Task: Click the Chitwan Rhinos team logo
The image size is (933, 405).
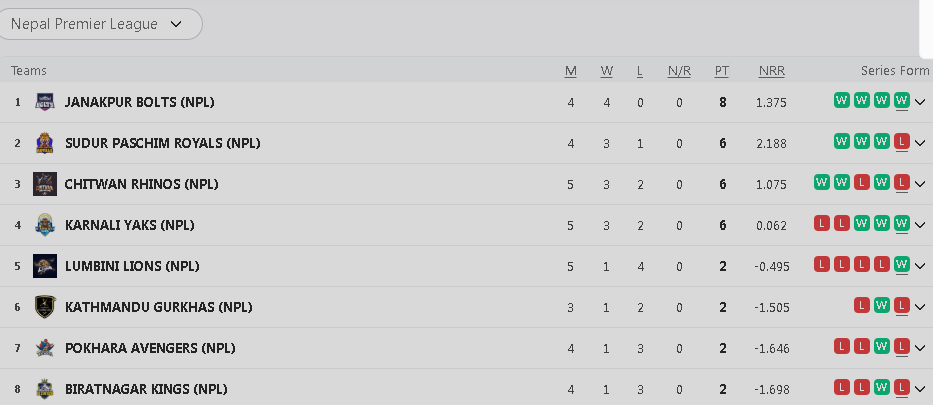Action: click(x=44, y=184)
